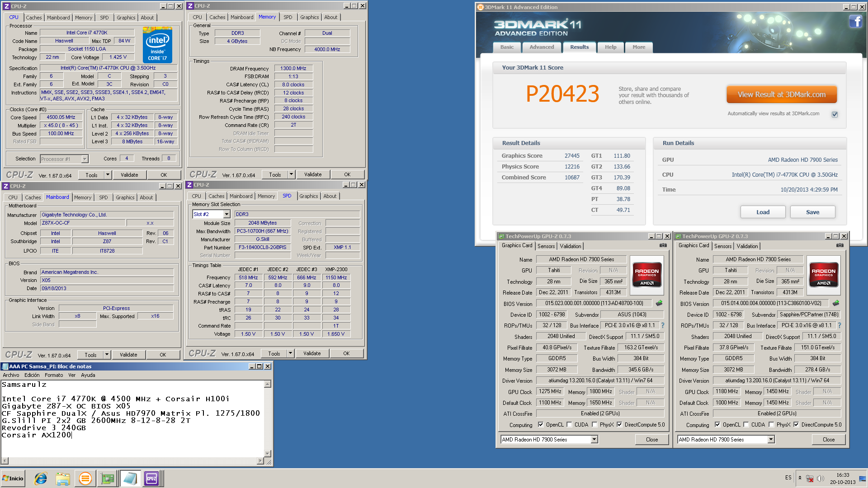Image resolution: width=868 pixels, height=488 pixels.
Task: Open Basic tab in 3DMark 11
Action: pyautogui.click(x=507, y=47)
